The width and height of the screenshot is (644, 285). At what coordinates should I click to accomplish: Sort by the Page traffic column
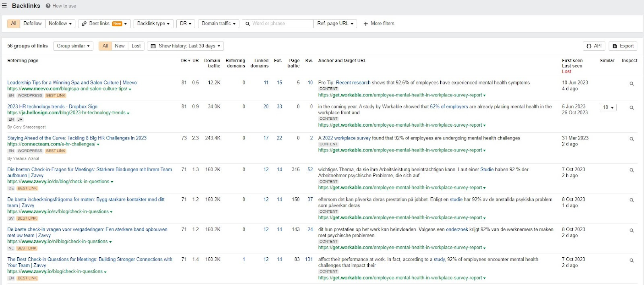(294, 63)
